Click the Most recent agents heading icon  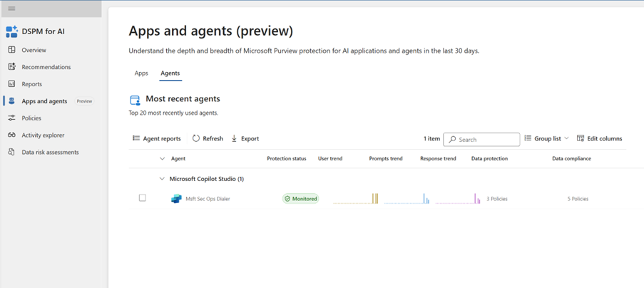[x=135, y=101]
